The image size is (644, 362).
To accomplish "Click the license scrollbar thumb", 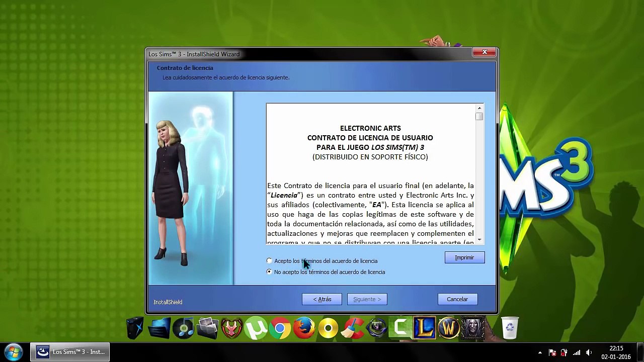I will point(479,117).
